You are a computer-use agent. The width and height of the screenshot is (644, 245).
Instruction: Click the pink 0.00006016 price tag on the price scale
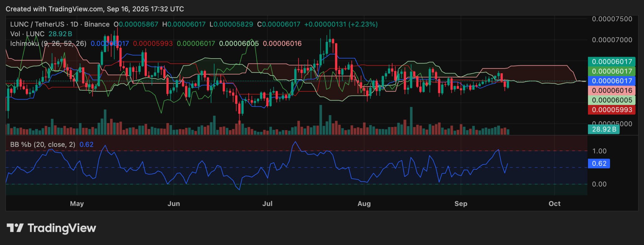tap(612, 91)
